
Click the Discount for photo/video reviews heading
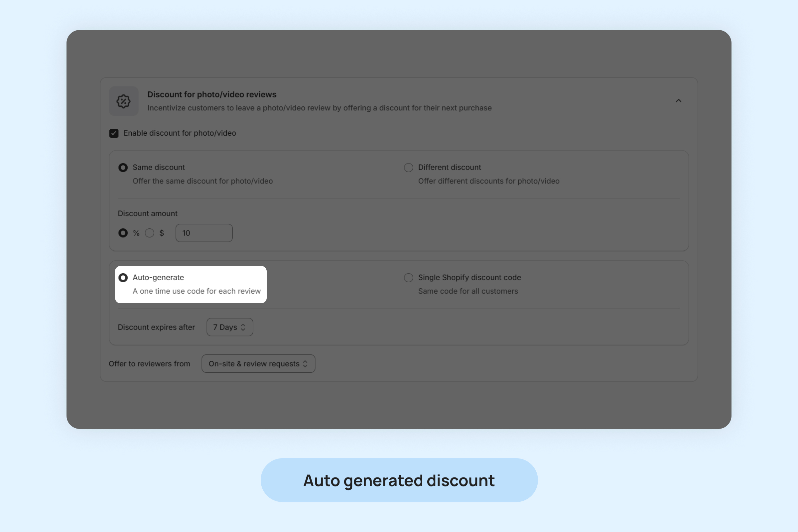tap(212, 95)
